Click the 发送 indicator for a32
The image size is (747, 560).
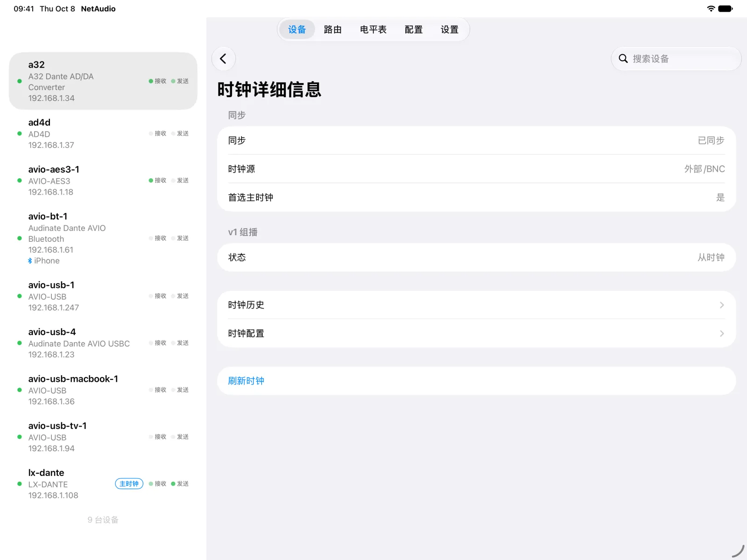click(180, 81)
